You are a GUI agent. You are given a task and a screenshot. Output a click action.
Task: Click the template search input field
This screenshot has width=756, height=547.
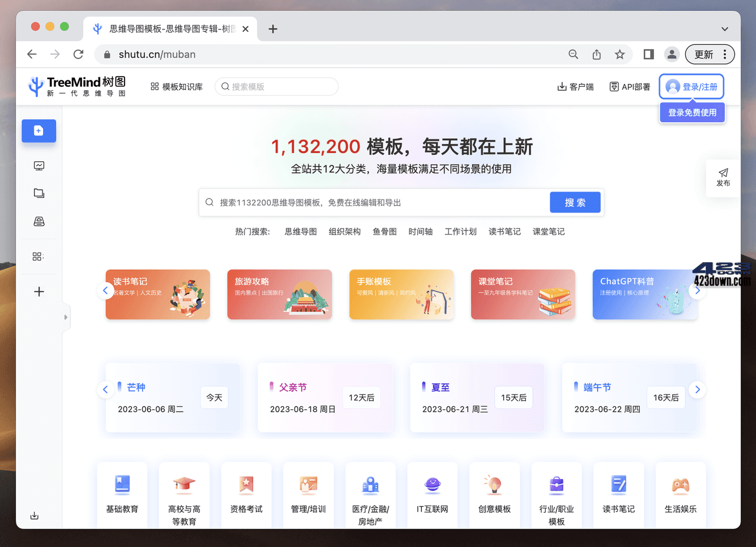pos(276,86)
